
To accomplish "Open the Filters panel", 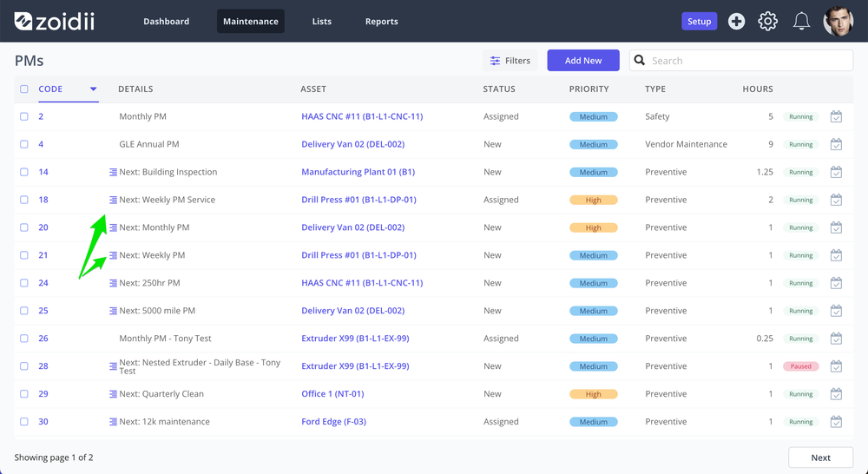I will click(510, 61).
